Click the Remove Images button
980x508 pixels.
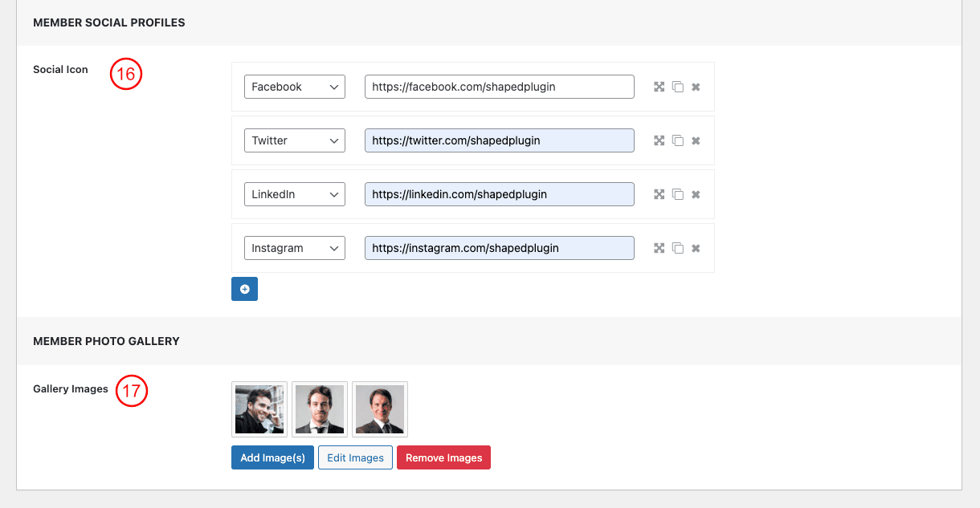(443, 457)
